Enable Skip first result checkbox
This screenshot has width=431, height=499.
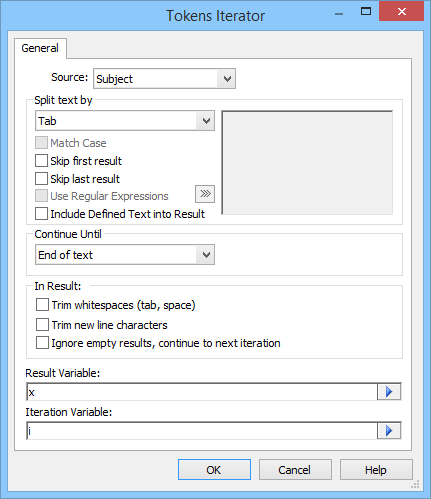point(41,161)
